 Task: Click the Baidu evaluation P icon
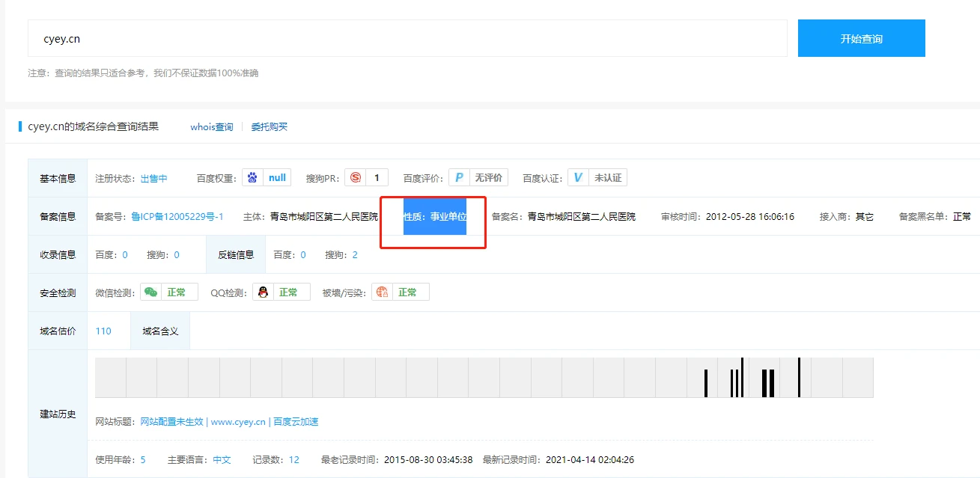[459, 178]
